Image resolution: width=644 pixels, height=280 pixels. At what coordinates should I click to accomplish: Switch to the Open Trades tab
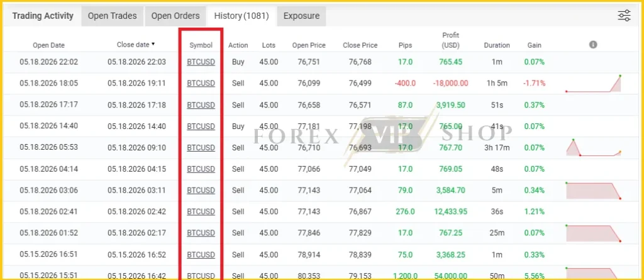tap(112, 16)
